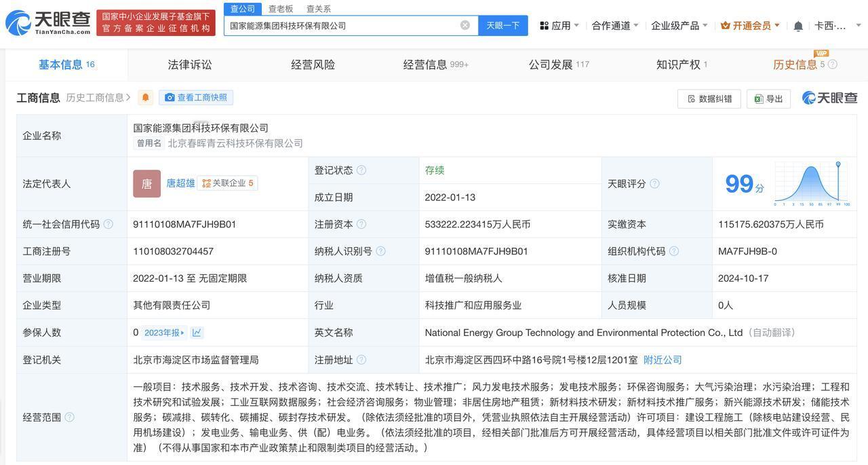
Task: Open the 合作通道 dropdown
Action: coord(615,26)
